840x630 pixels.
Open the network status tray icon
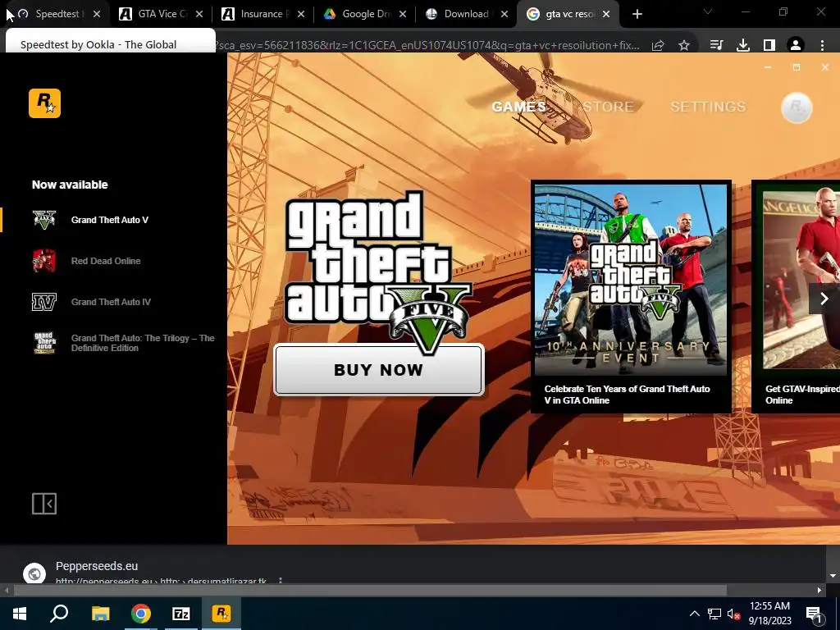pos(714,614)
